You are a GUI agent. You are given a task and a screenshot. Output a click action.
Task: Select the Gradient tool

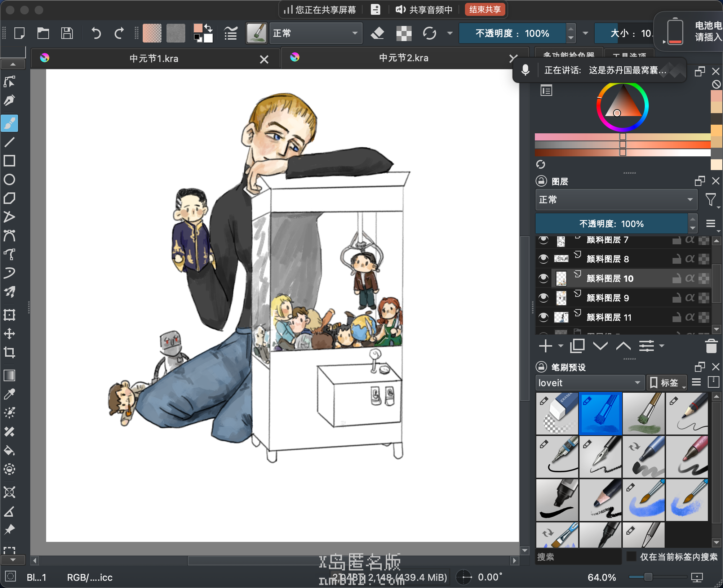[9, 375]
